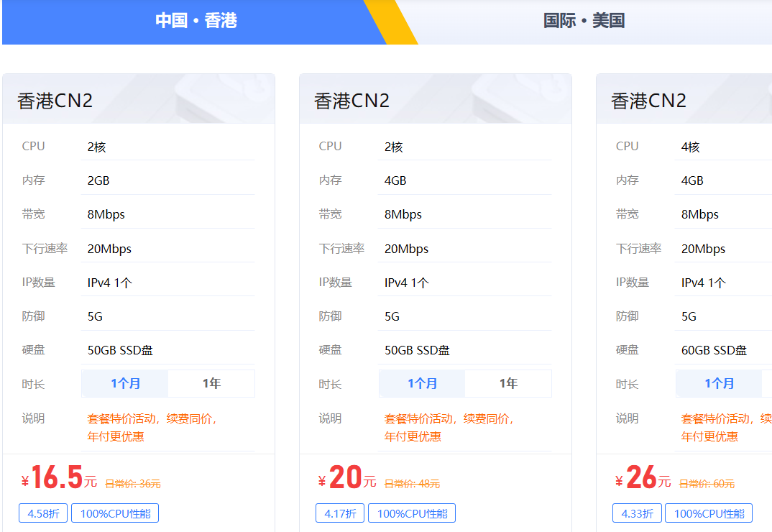Viewport: 772px width, 532px height.
Task: Select 1年 billing on the middle plan
Action: tap(508, 383)
